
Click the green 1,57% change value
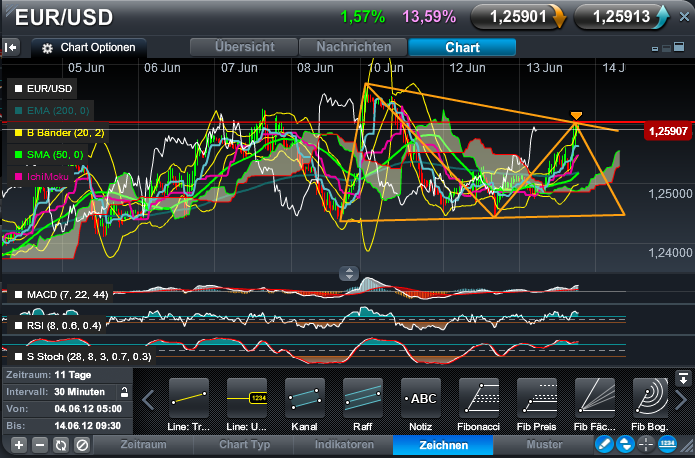[x=363, y=17]
